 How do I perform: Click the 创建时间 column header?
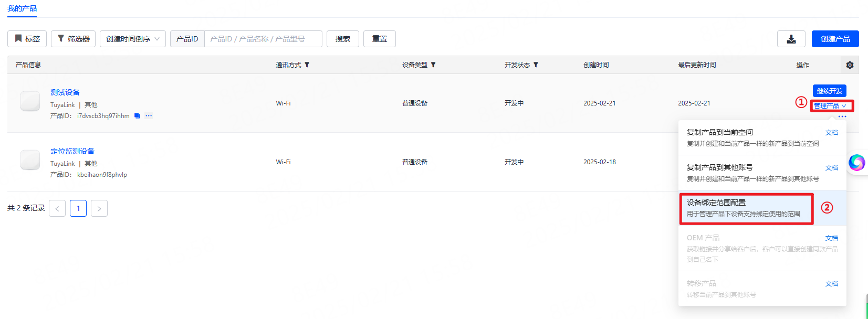pos(596,65)
